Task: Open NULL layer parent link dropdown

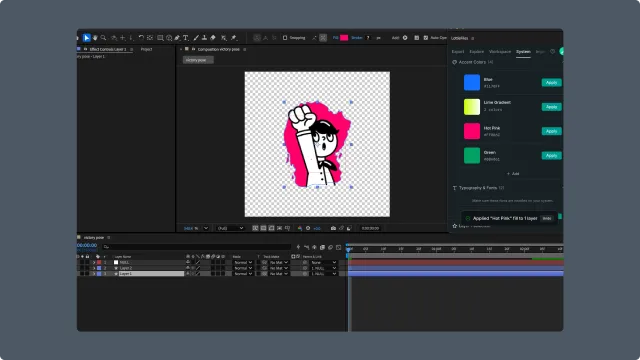Action: pos(324,262)
